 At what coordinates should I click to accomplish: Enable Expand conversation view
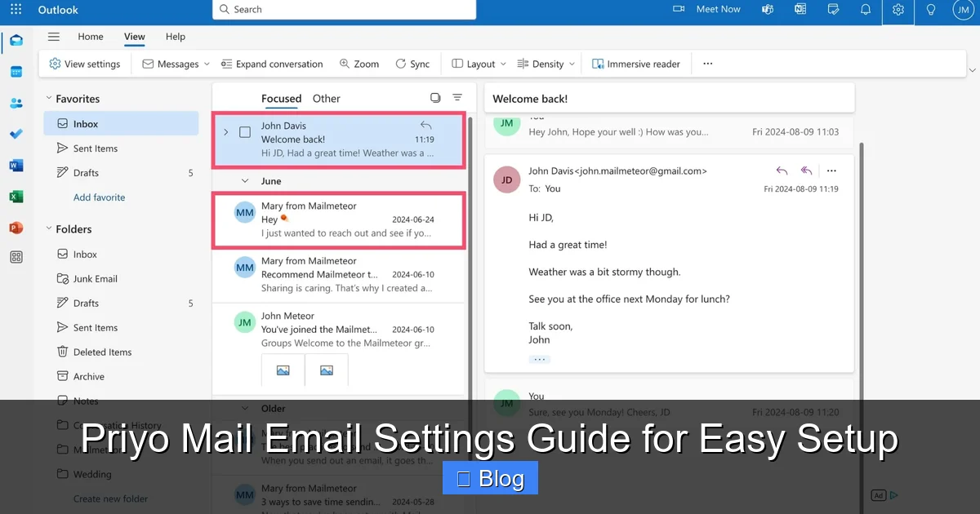tap(272, 64)
